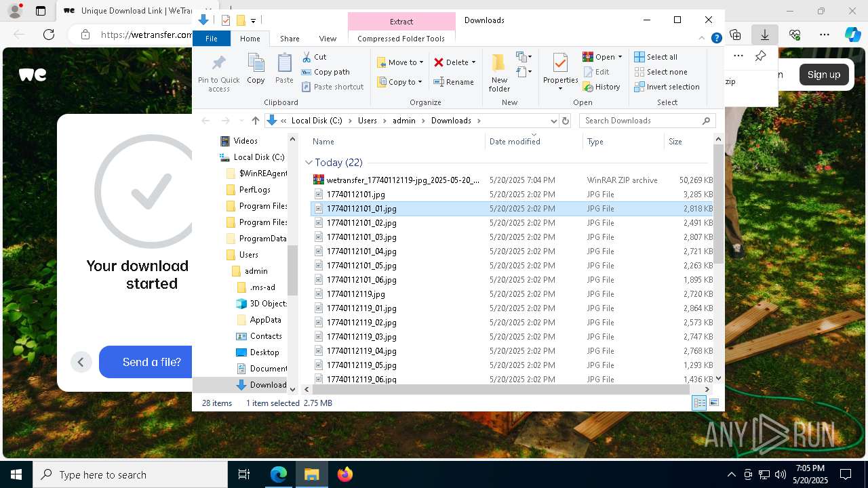Open Compressed Folder Tools tab
This screenshot has height=488, width=868.
[x=401, y=39]
